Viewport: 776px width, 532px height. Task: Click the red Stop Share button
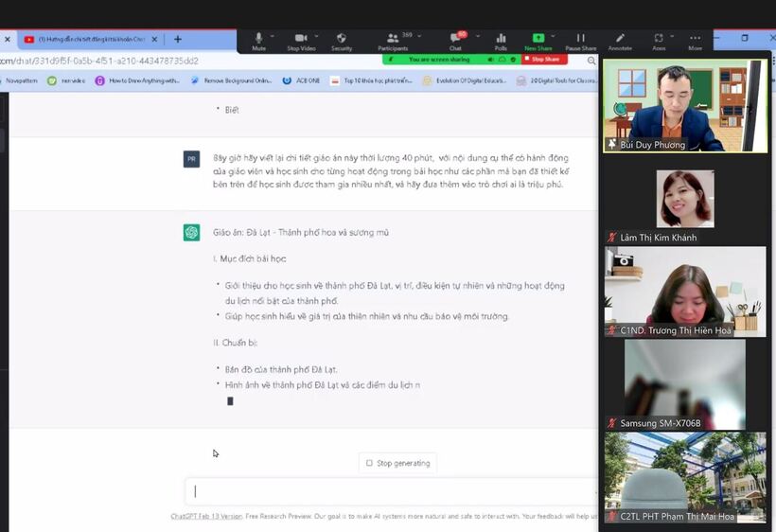pos(543,59)
